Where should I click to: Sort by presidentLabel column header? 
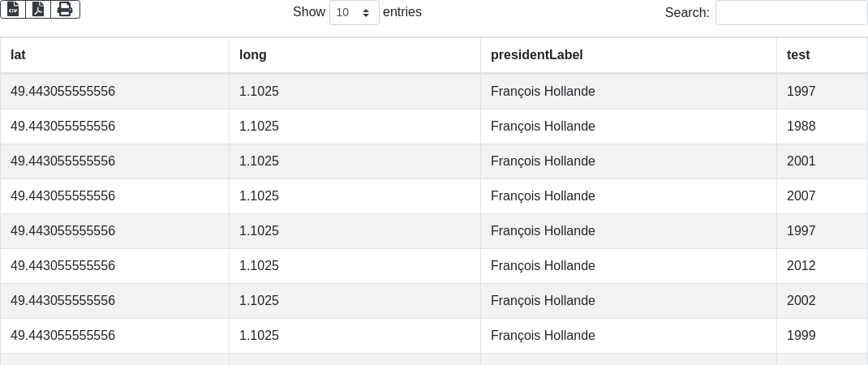coord(536,55)
